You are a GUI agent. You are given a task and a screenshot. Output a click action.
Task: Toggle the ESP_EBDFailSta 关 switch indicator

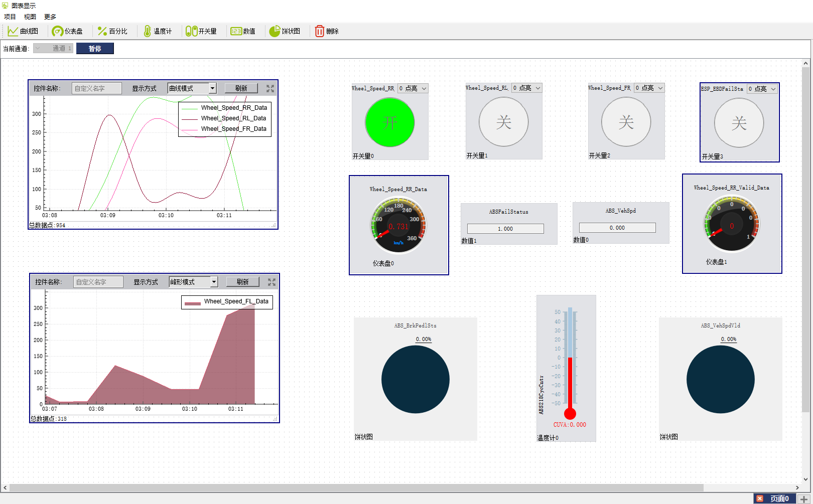(739, 123)
